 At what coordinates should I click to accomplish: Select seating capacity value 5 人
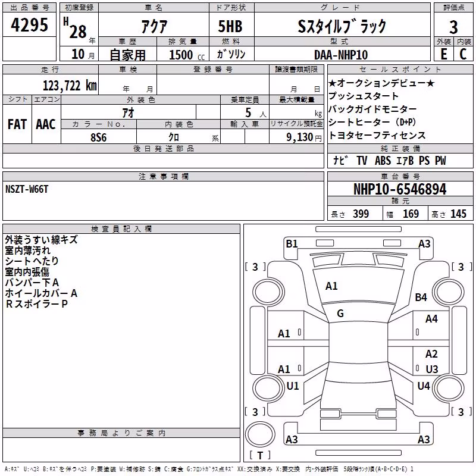pos(256,112)
